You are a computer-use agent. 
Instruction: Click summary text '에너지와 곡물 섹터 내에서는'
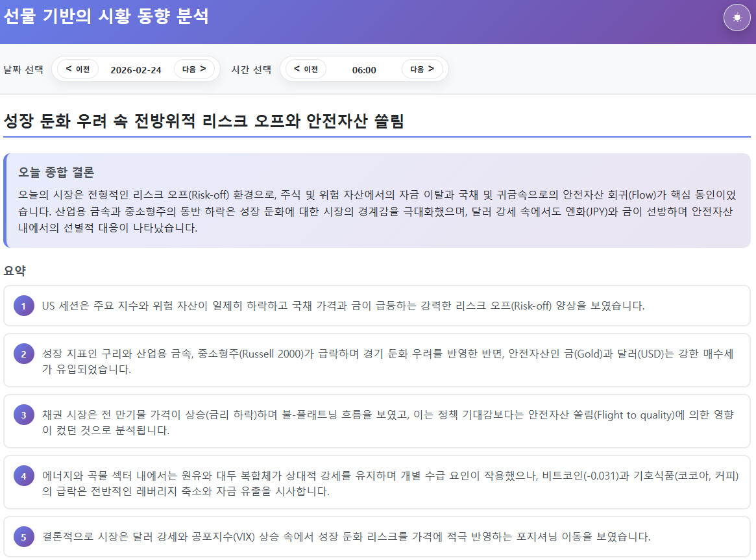pyautogui.click(x=391, y=483)
